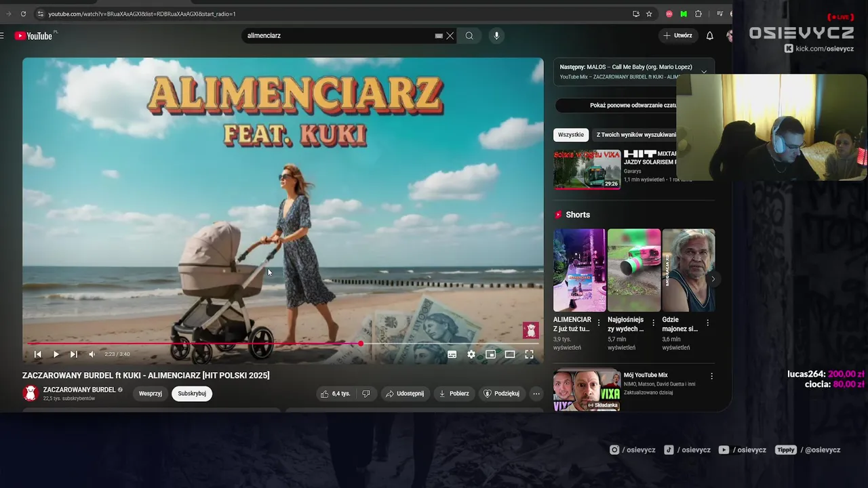
Task: Toggle theater mode view
Action: point(510,354)
